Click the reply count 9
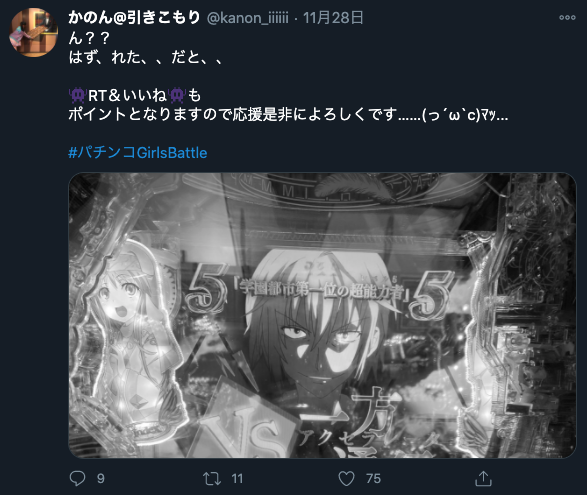The width and height of the screenshot is (587, 495). 101,479
